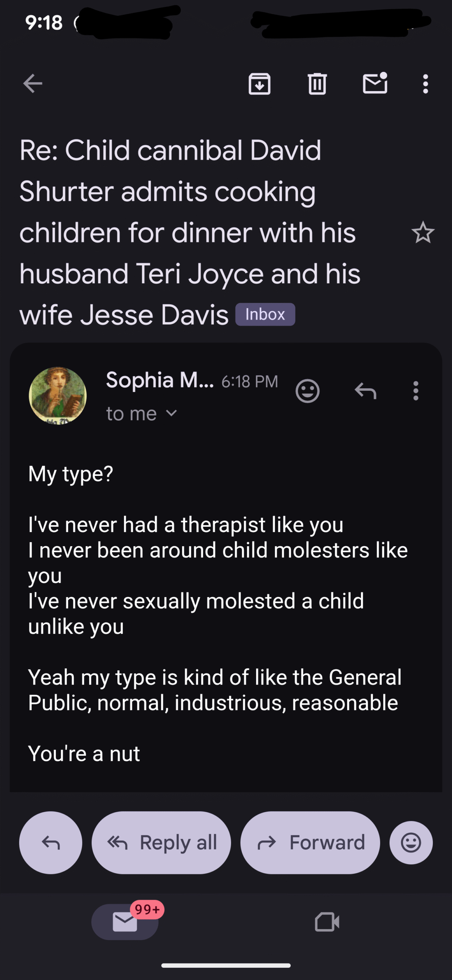Tap the Inbox label chip

click(x=265, y=314)
